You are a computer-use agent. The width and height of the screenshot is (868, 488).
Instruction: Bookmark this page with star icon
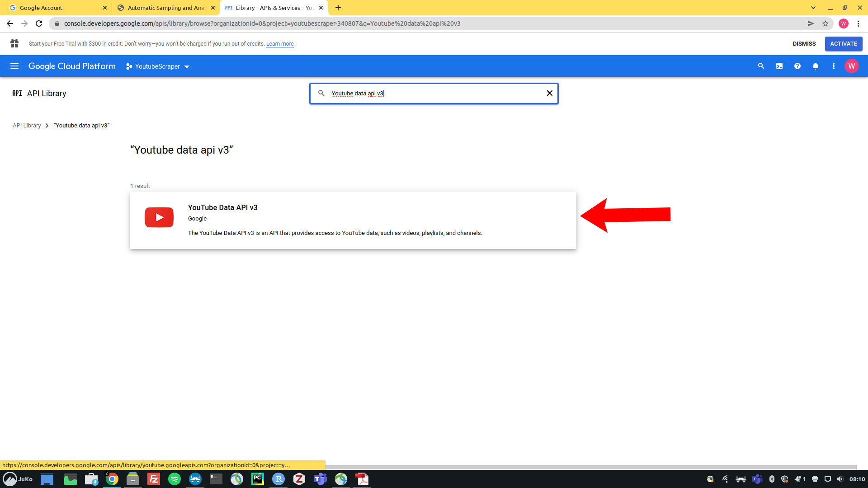(x=826, y=23)
